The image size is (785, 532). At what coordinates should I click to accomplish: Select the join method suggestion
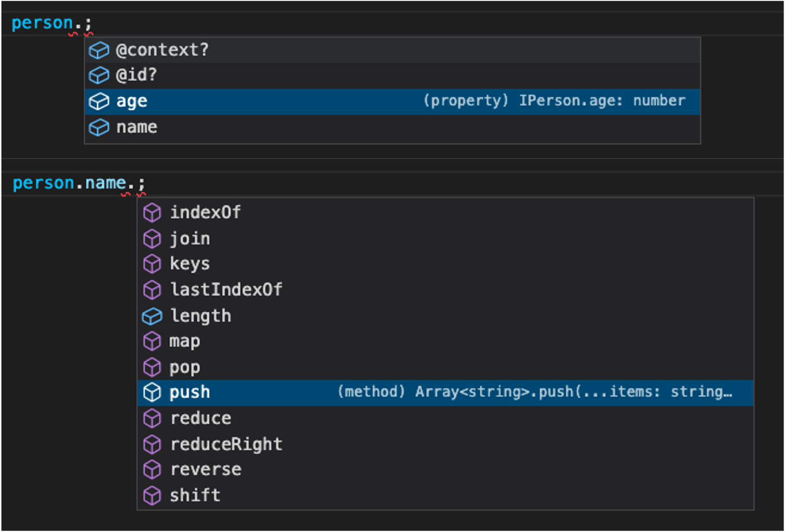coord(190,239)
